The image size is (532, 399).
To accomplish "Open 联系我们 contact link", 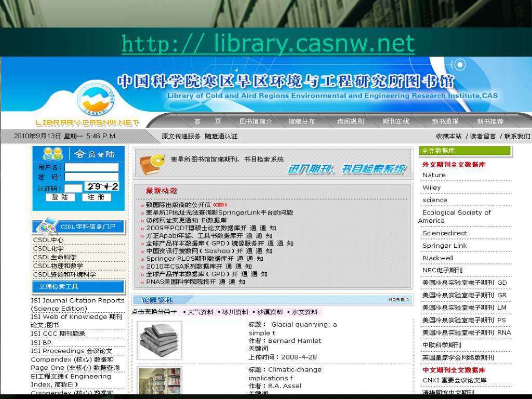I will pos(517,136).
